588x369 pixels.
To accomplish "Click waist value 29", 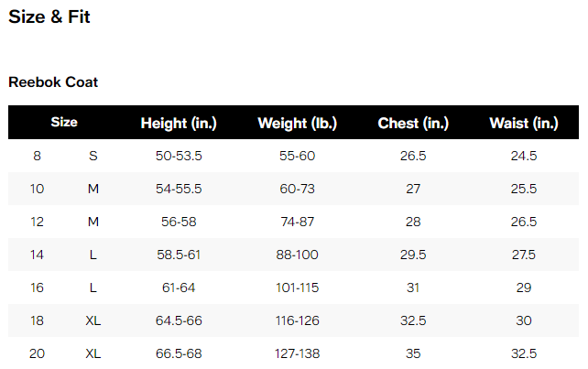I will tap(524, 288).
